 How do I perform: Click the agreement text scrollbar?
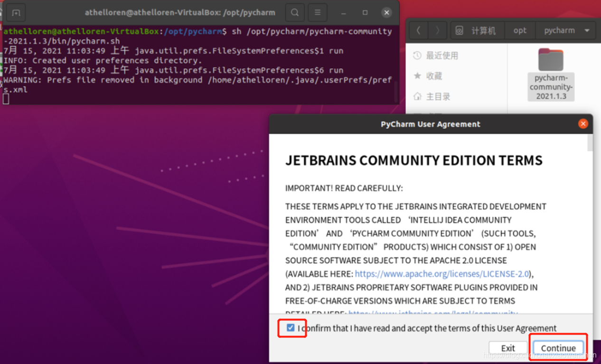[x=590, y=142]
